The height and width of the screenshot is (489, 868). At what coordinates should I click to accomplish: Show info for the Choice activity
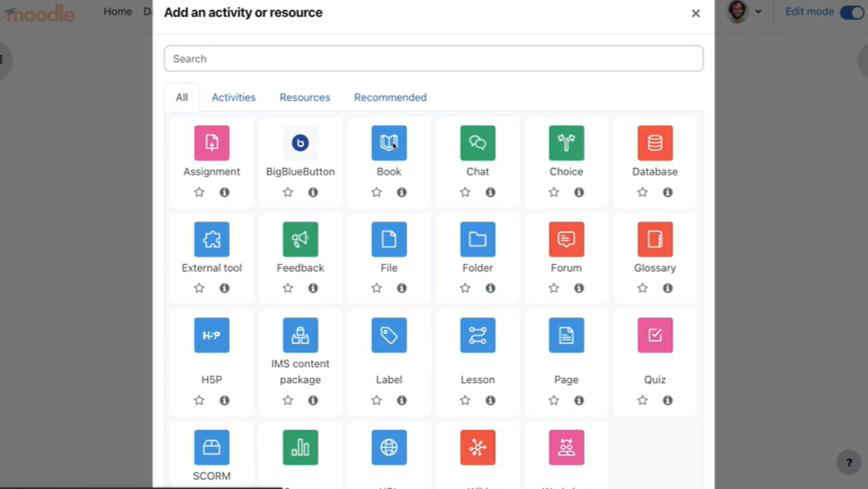tap(579, 192)
